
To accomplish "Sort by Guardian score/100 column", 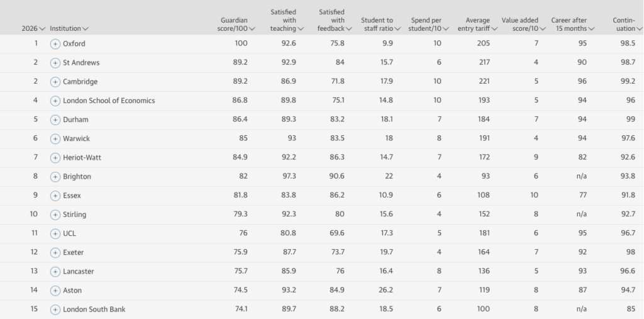I will click(234, 25).
